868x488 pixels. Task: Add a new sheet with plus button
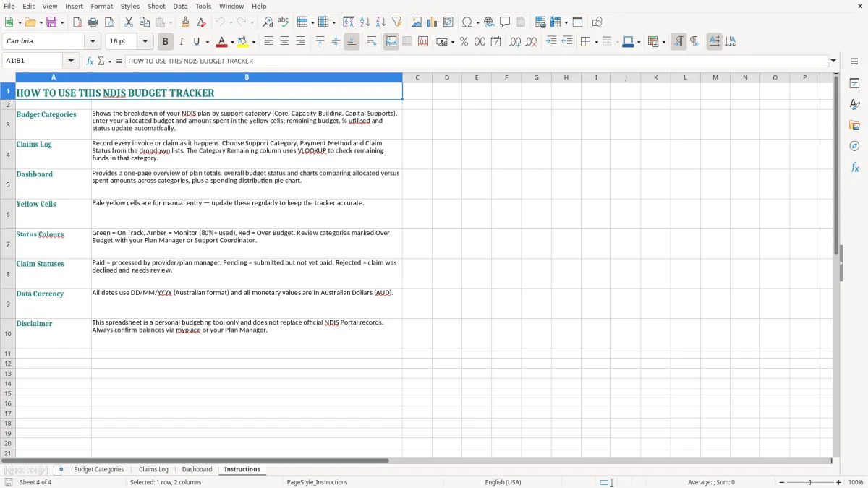(61, 470)
